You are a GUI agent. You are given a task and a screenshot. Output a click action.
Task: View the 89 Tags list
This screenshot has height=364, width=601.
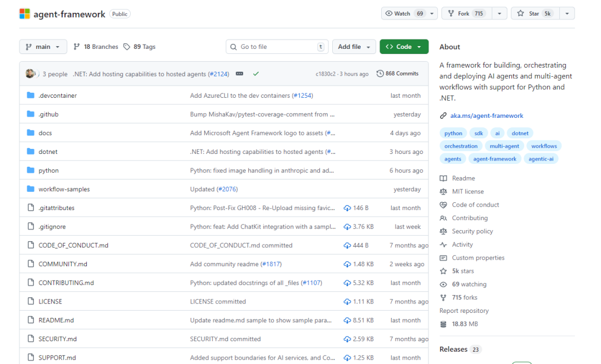[x=139, y=47]
